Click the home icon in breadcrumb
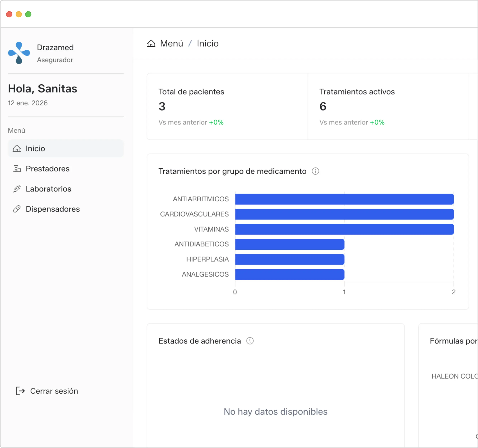This screenshot has height=448, width=478. (x=151, y=44)
